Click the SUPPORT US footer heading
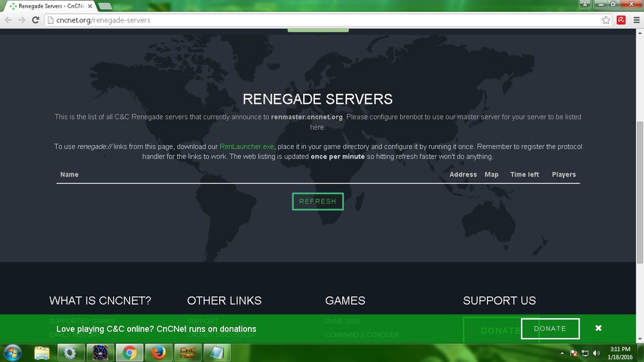The width and height of the screenshot is (644, 362). pyautogui.click(x=500, y=301)
